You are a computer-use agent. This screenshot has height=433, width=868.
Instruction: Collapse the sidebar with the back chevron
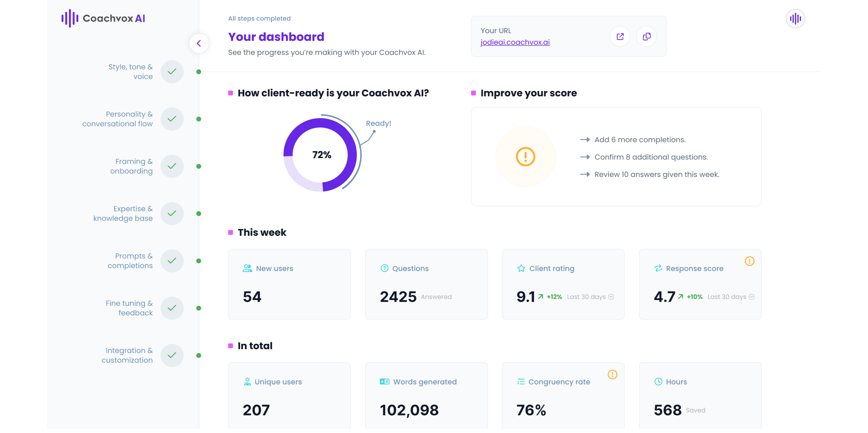[x=199, y=43]
